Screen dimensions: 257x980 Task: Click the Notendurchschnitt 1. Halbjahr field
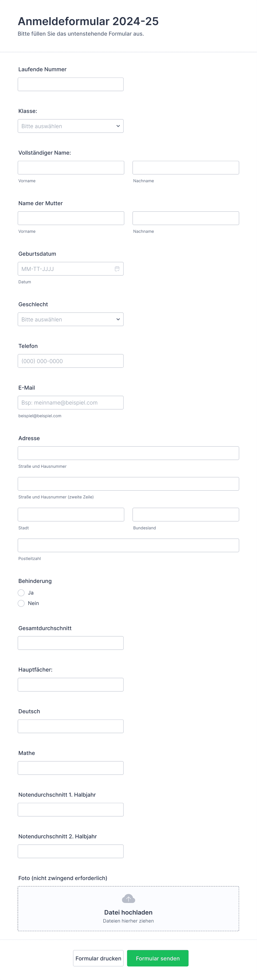click(70, 810)
